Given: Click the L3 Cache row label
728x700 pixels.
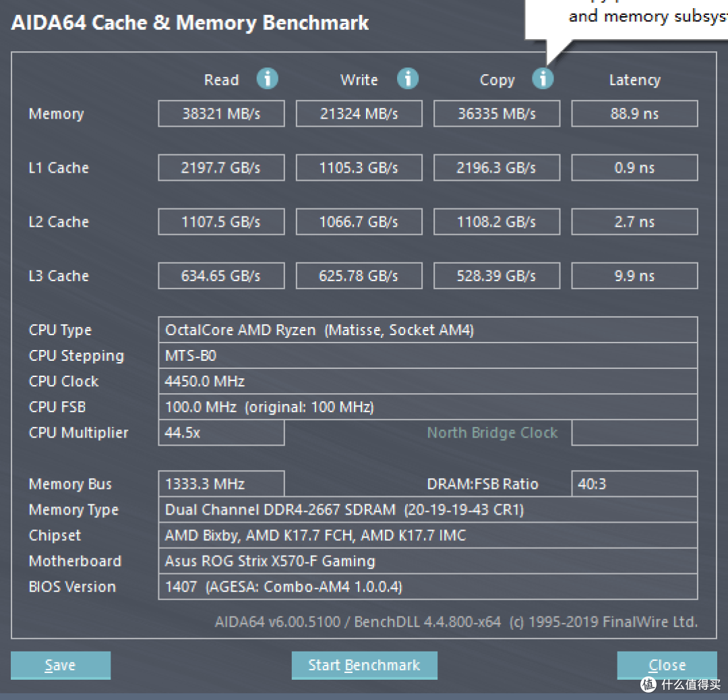Looking at the screenshot, I should point(59,276).
